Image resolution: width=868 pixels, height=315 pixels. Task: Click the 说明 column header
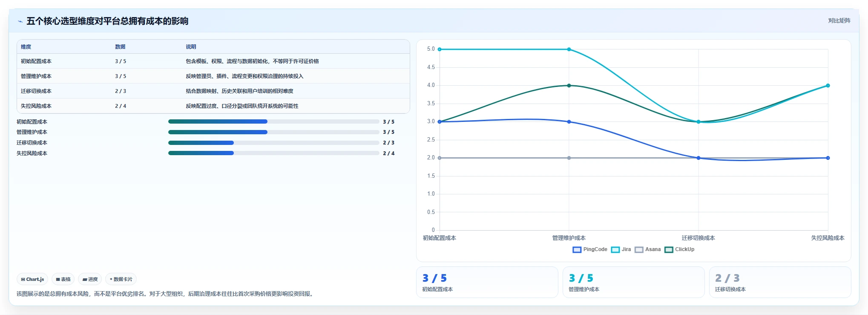click(191, 47)
